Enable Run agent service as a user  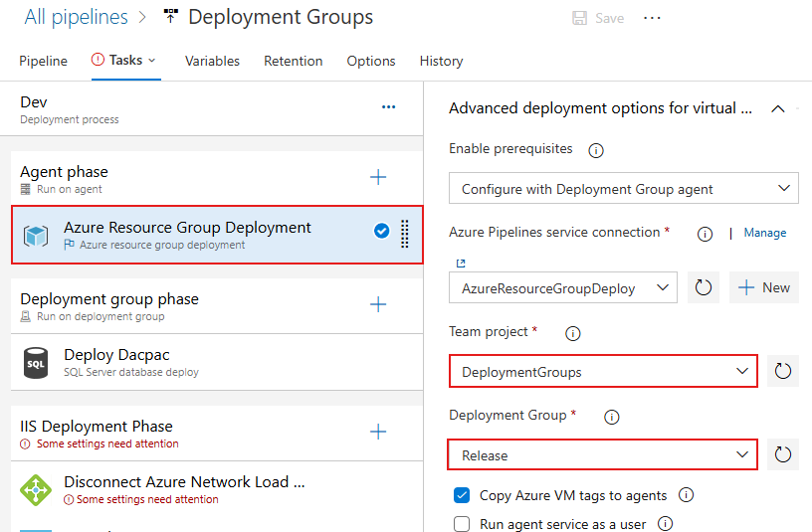(462, 524)
